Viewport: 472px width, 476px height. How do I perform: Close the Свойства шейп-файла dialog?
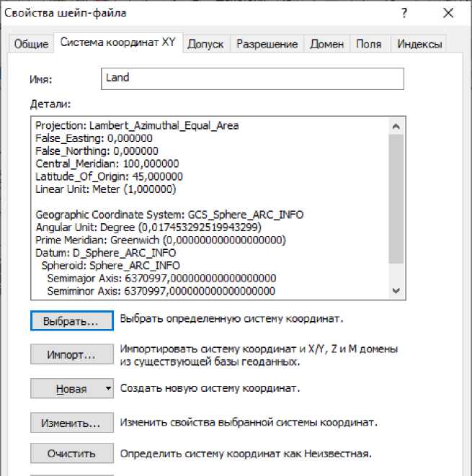pyautogui.click(x=448, y=13)
